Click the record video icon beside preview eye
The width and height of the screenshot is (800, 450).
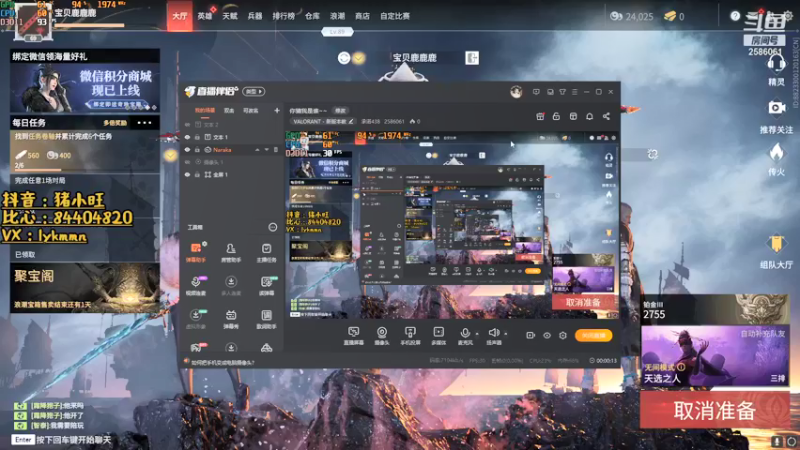pyautogui.click(x=531, y=335)
